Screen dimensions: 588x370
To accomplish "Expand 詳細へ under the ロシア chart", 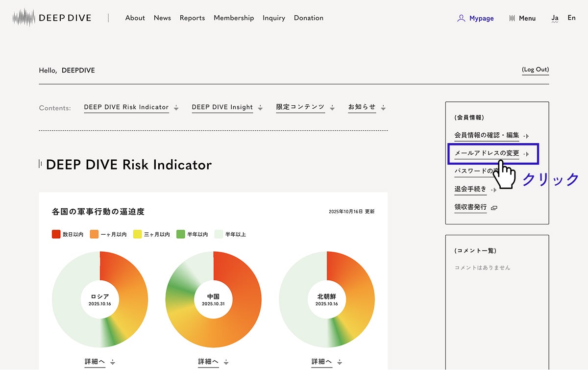I will [x=95, y=362].
